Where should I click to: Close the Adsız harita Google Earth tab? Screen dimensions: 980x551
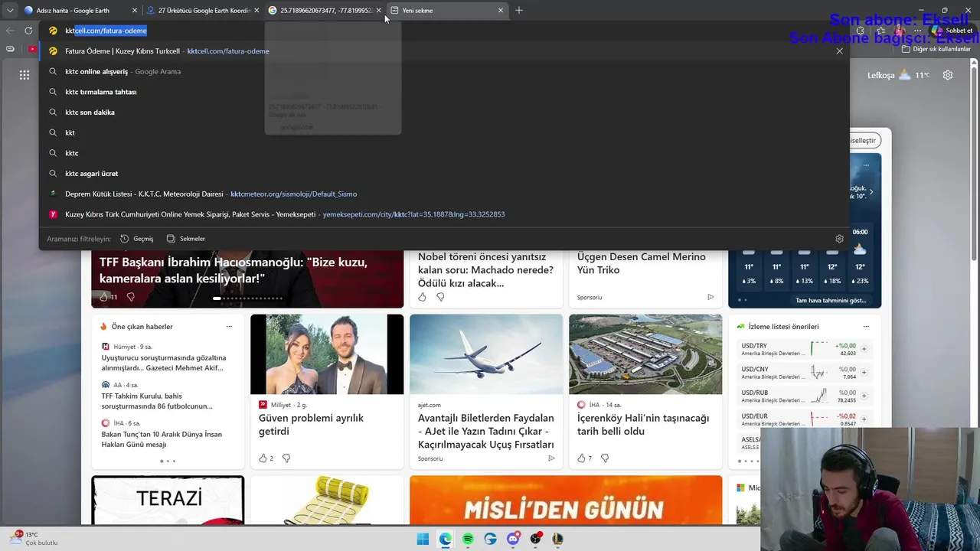[135, 11]
